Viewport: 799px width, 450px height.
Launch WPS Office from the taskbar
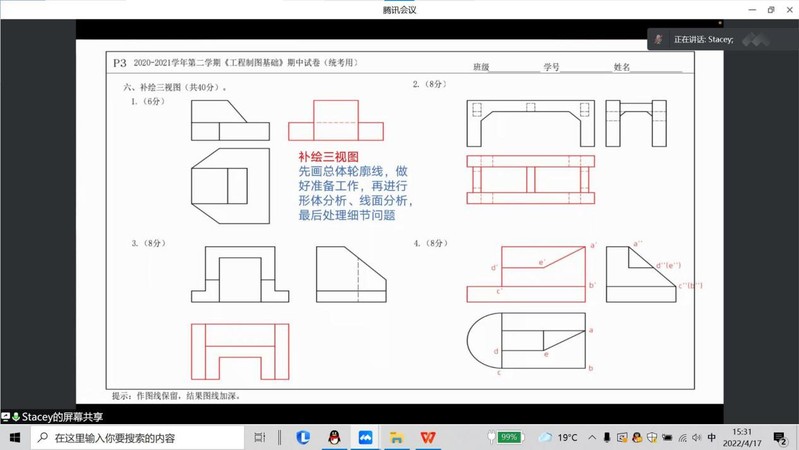point(428,438)
